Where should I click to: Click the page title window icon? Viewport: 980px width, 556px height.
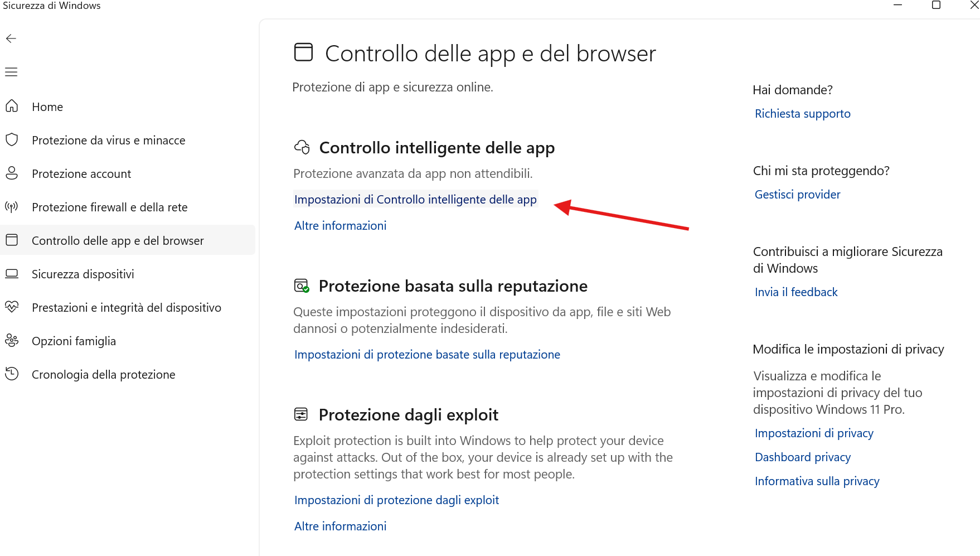point(304,52)
